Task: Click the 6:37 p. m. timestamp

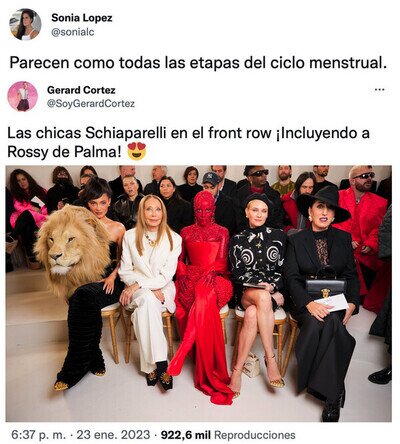Action: click(x=38, y=435)
